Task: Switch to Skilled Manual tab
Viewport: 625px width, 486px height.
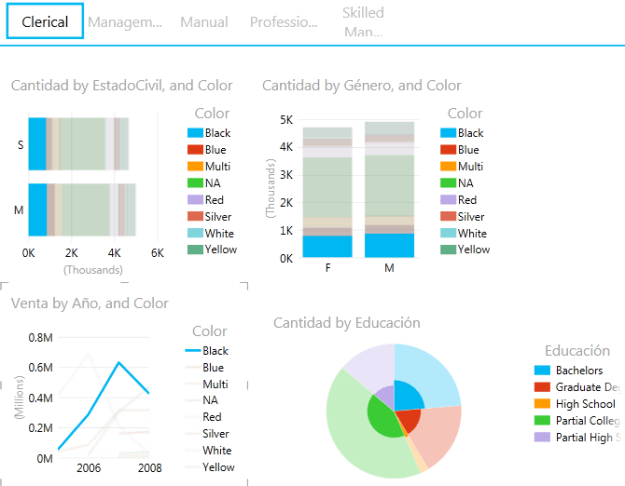Action: (x=362, y=22)
